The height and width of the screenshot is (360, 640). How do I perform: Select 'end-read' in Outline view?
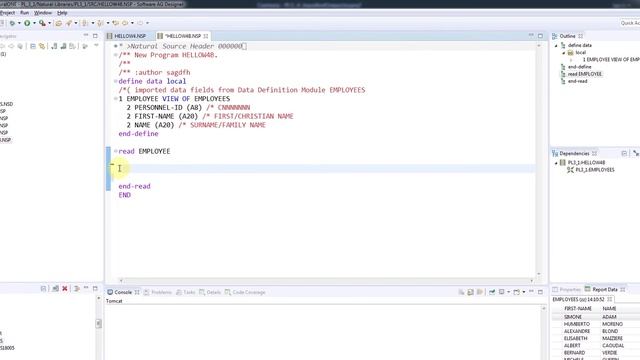click(578, 81)
